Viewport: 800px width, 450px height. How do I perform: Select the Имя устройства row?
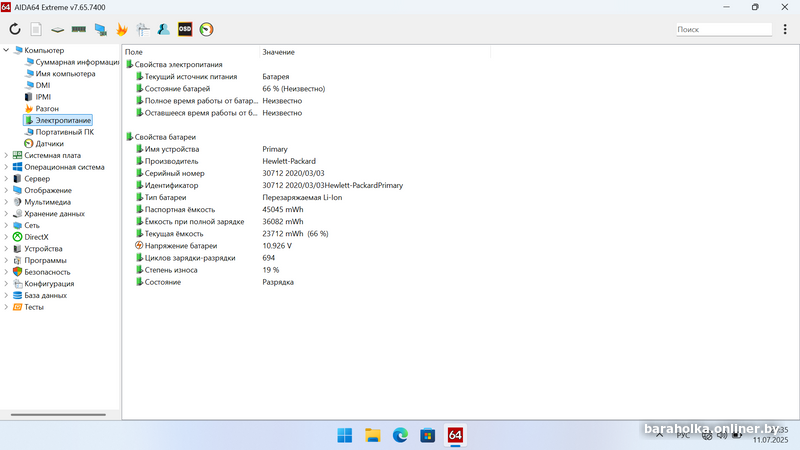pos(211,149)
